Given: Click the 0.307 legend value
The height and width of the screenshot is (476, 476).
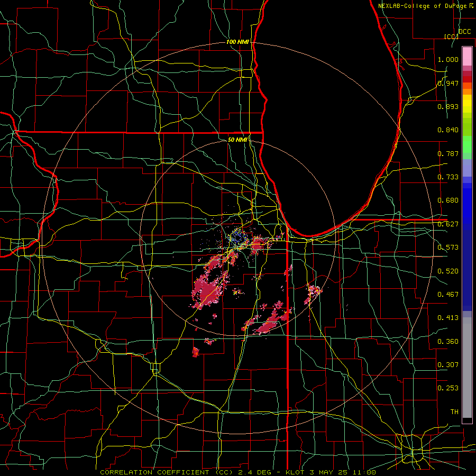Looking at the screenshot, I should point(448,365).
